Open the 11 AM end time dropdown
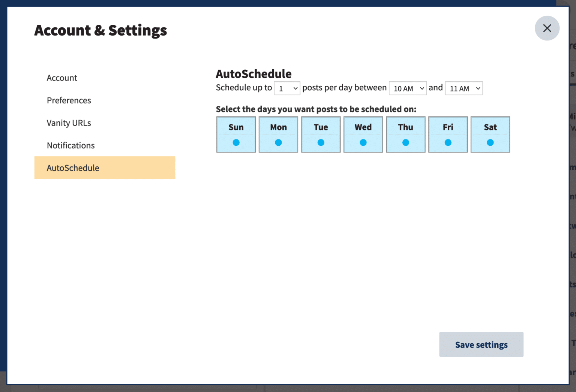 coord(463,88)
